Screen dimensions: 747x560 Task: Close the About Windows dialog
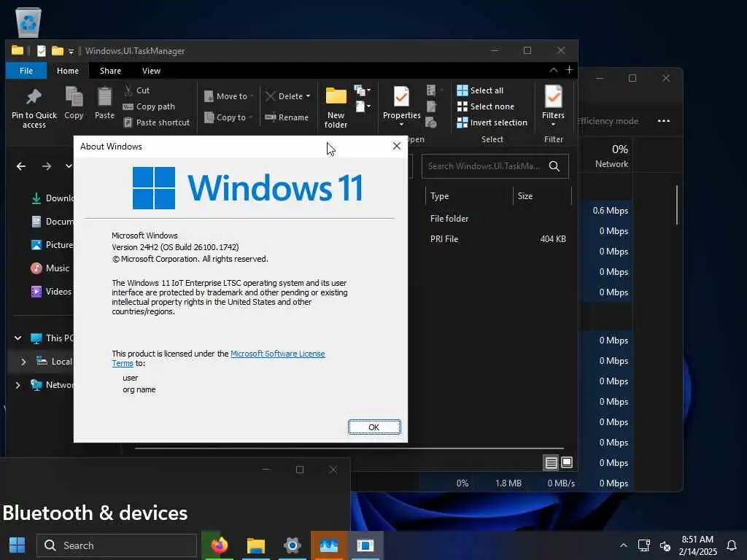pyautogui.click(x=396, y=146)
